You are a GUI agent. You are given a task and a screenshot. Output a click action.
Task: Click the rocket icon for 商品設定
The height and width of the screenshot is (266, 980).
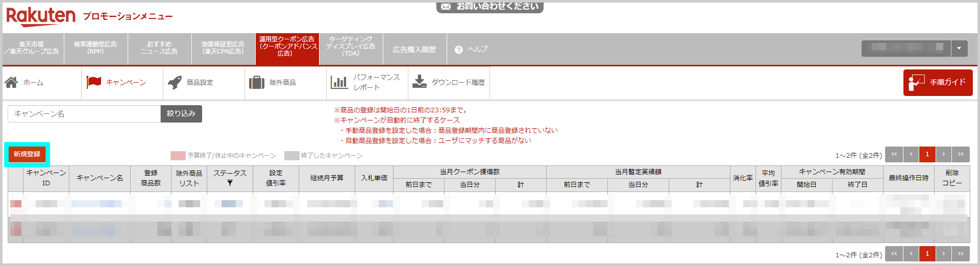pos(175,82)
